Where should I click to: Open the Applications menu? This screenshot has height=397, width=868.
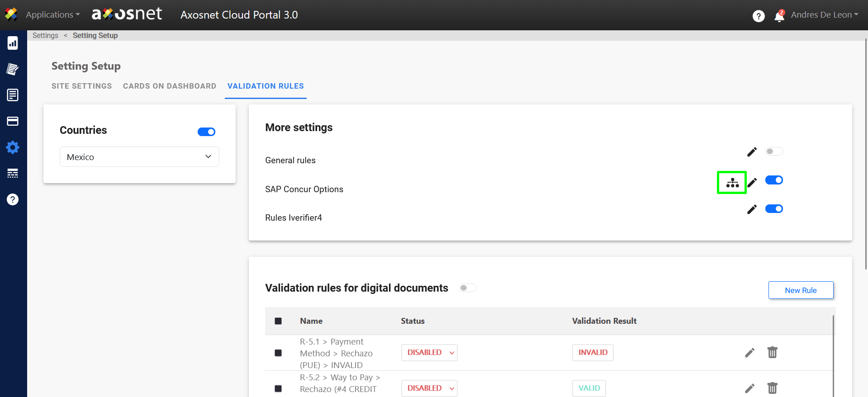pyautogui.click(x=52, y=15)
